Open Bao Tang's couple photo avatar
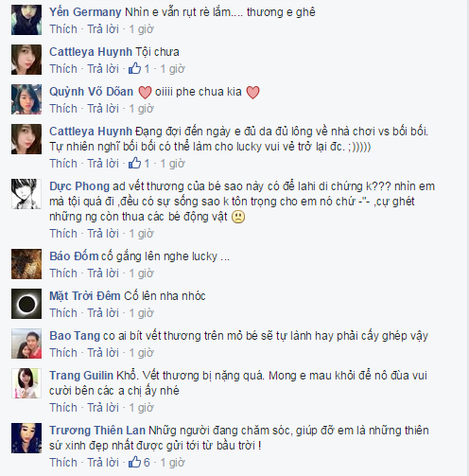Screen dimensions: 469x476 point(26,344)
